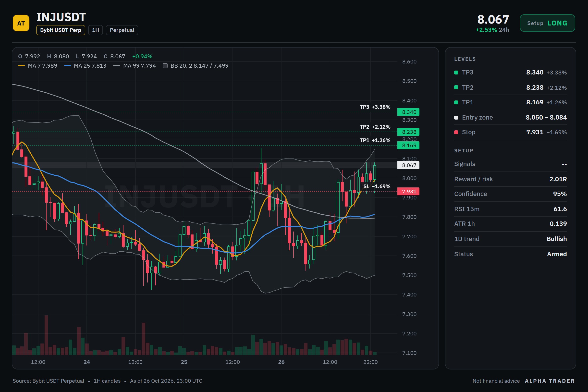Open the Setup LONG badge
This screenshot has height=392, width=588.
coord(547,23)
